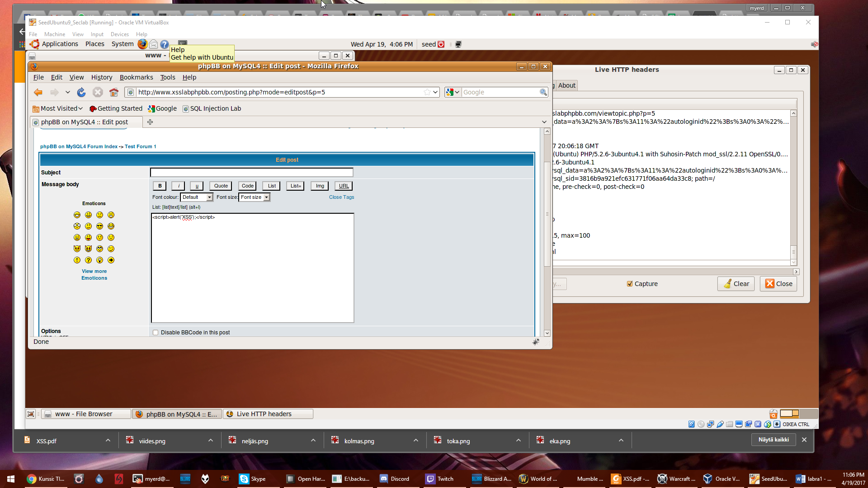Click the Img BBCode button
This screenshot has height=488, width=868.
(320, 186)
